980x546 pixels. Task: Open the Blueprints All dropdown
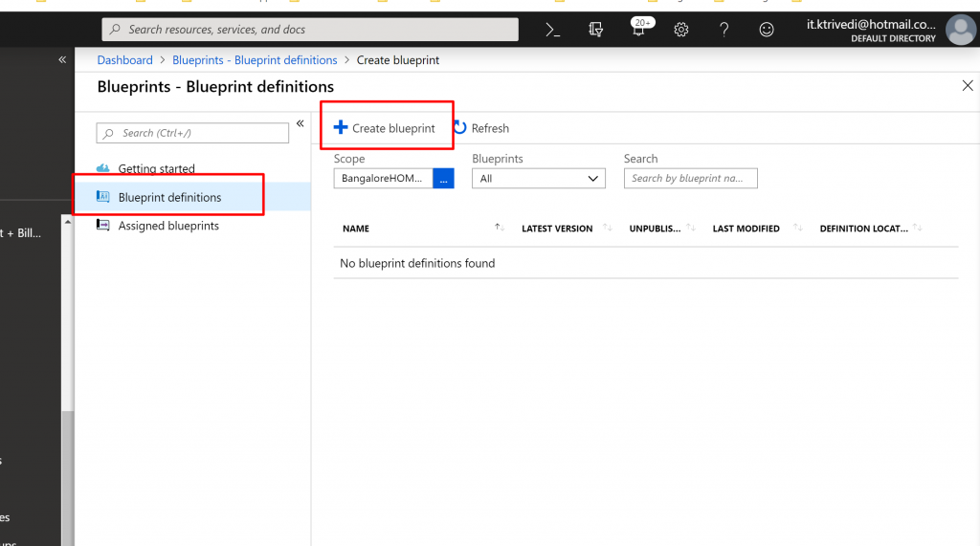coord(538,179)
